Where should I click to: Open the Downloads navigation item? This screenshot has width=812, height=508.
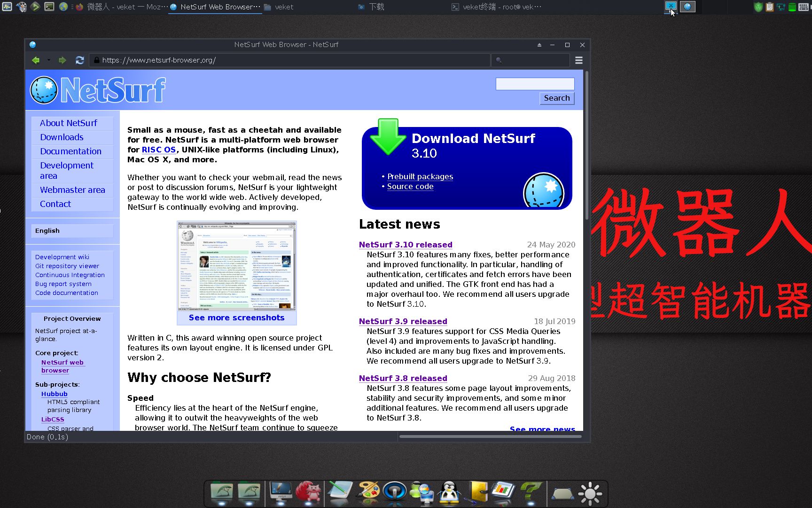pyautogui.click(x=72, y=137)
